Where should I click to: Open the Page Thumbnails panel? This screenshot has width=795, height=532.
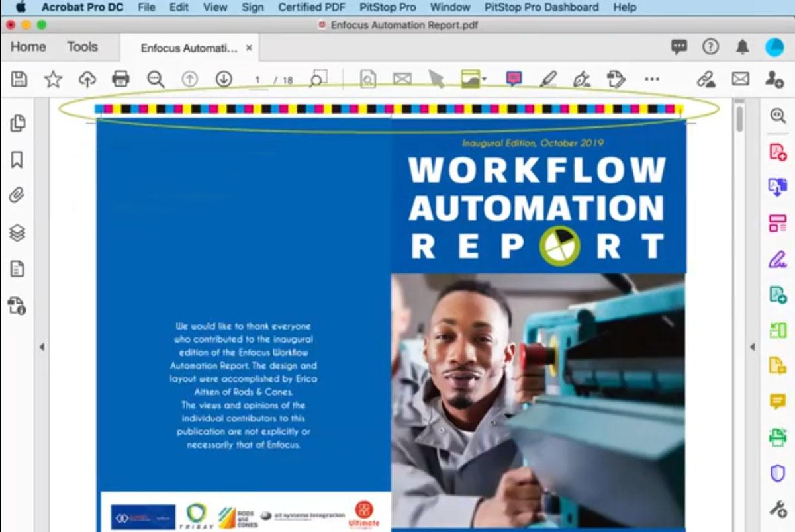[17, 123]
